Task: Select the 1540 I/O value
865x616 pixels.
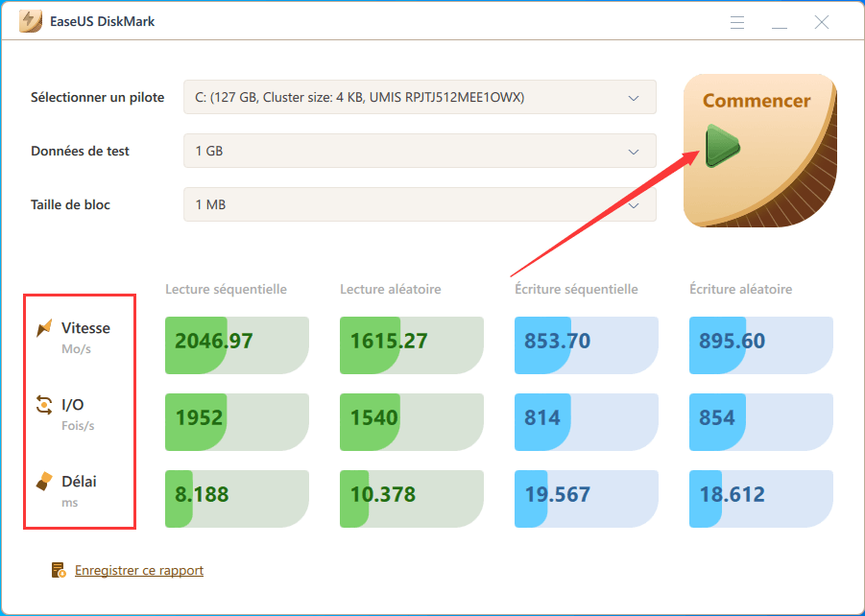Action: pos(412,422)
